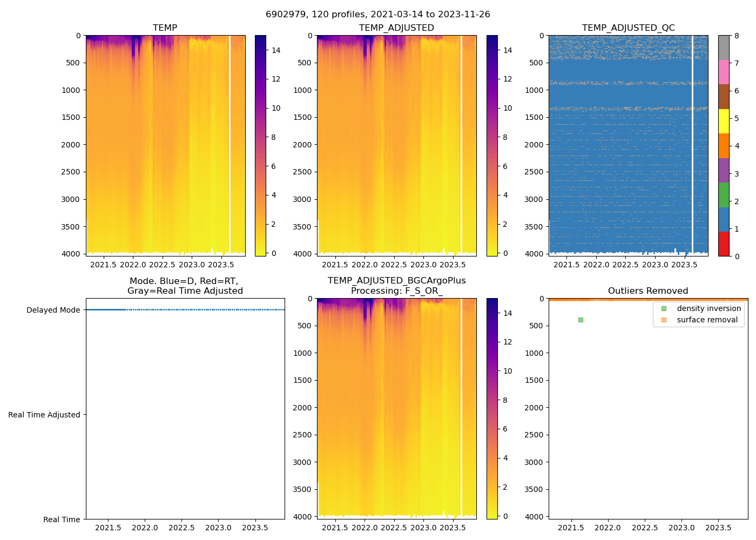Click the colorbar beside the TEMP plot
756x540 pixels.
coord(260,146)
